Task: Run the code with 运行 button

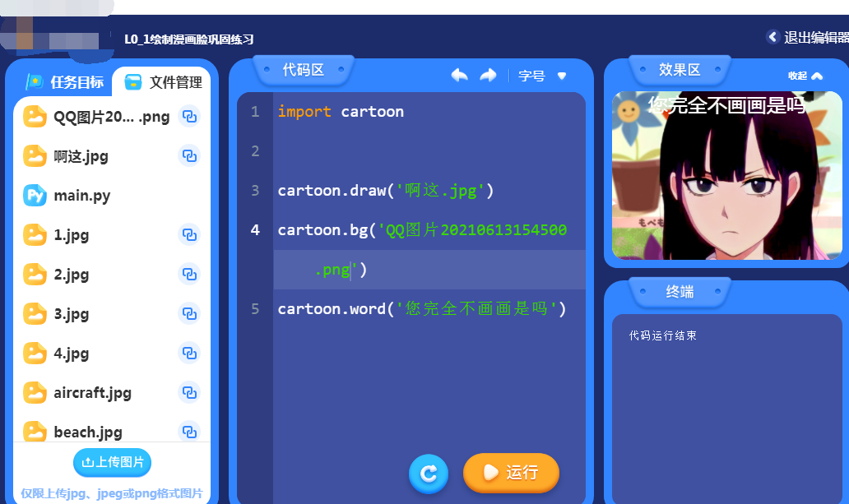Action: [511, 473]
